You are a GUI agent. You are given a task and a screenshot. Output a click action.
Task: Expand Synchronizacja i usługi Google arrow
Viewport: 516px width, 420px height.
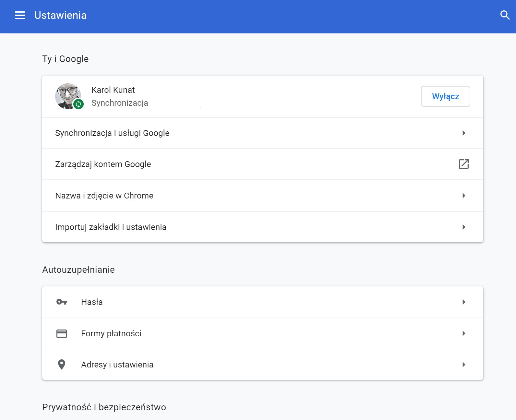pyautogui.click(x=464, y=133)
